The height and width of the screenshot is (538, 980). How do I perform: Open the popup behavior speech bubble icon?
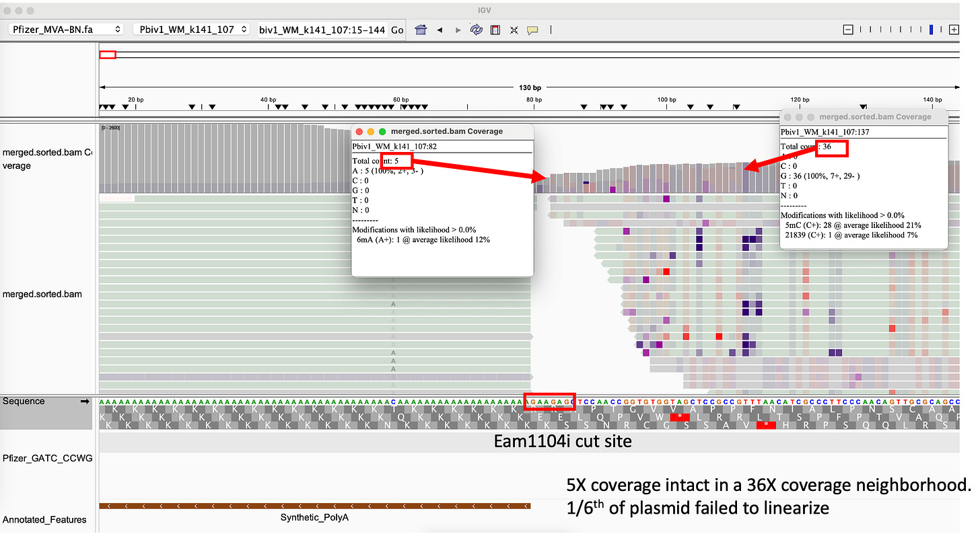point(532,30)
